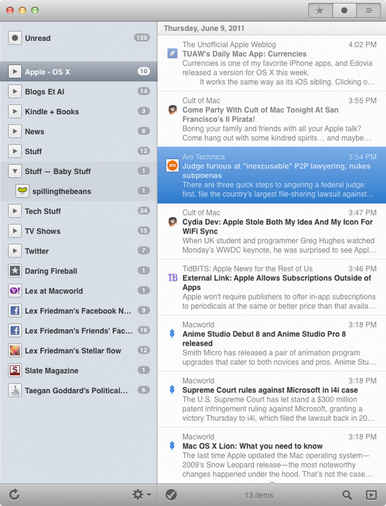The width and height of the screenshot is (386, 506).
Task: Click the Unread dot icon in sidebar
Action: tap(15, 38)
